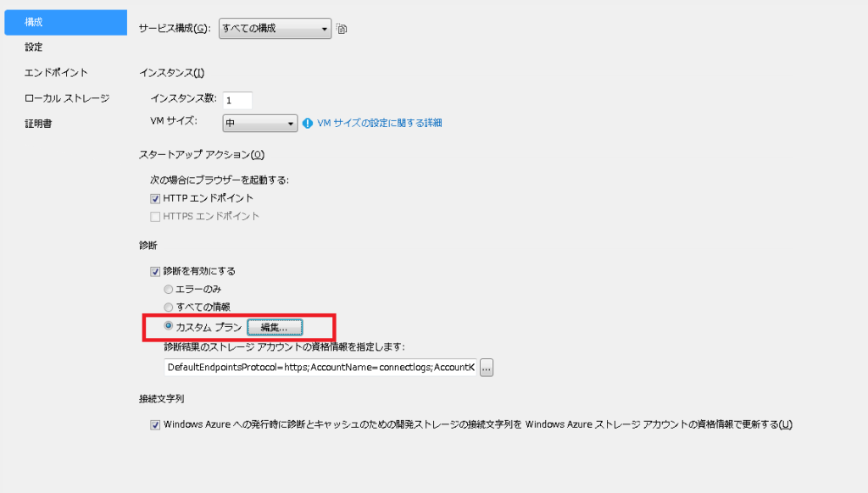Screen dimensions: 868x493
Task: Click the 接続文字列 section heading
Action: pyautogui.click(x=161, y=398)
